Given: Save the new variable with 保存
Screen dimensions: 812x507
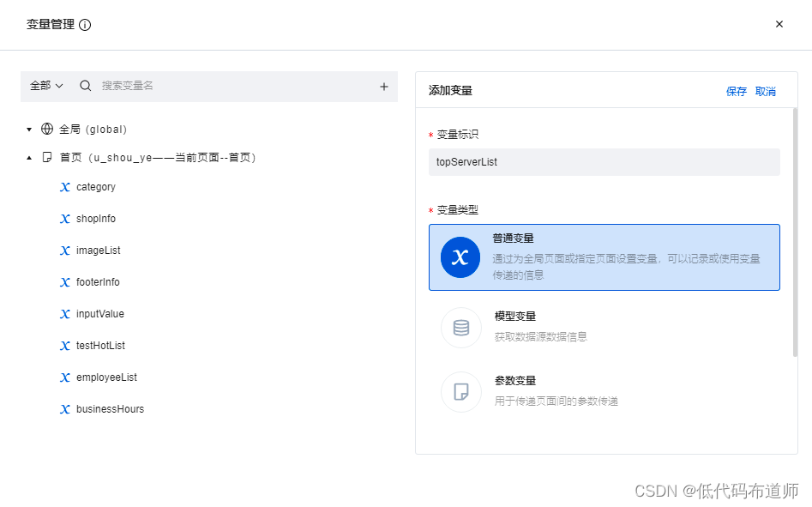Looking at the screenshot, I should [x=736, y=92].
